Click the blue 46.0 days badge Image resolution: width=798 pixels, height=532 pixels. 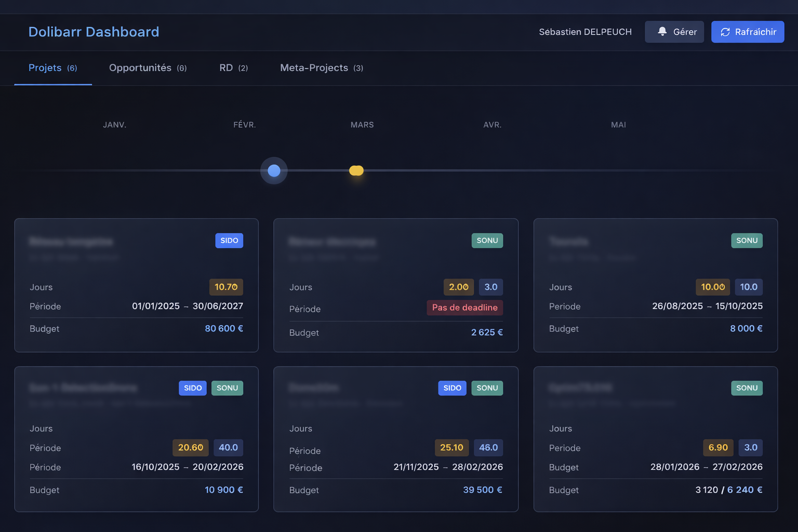[x=488, y=447]
